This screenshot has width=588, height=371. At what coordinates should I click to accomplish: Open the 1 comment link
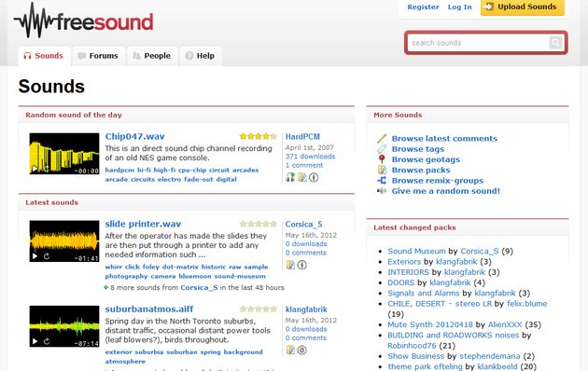tap(303, 165)
